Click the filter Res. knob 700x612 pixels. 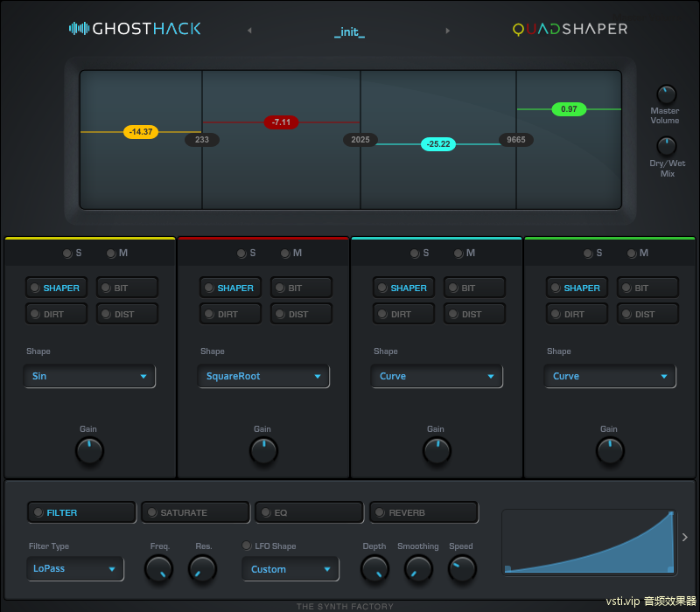click(x=202, y=570)
